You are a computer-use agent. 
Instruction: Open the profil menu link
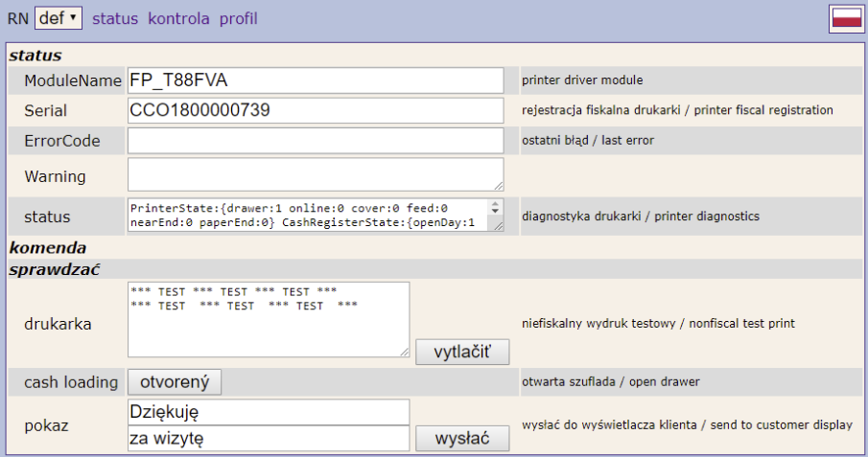point(238,18)
